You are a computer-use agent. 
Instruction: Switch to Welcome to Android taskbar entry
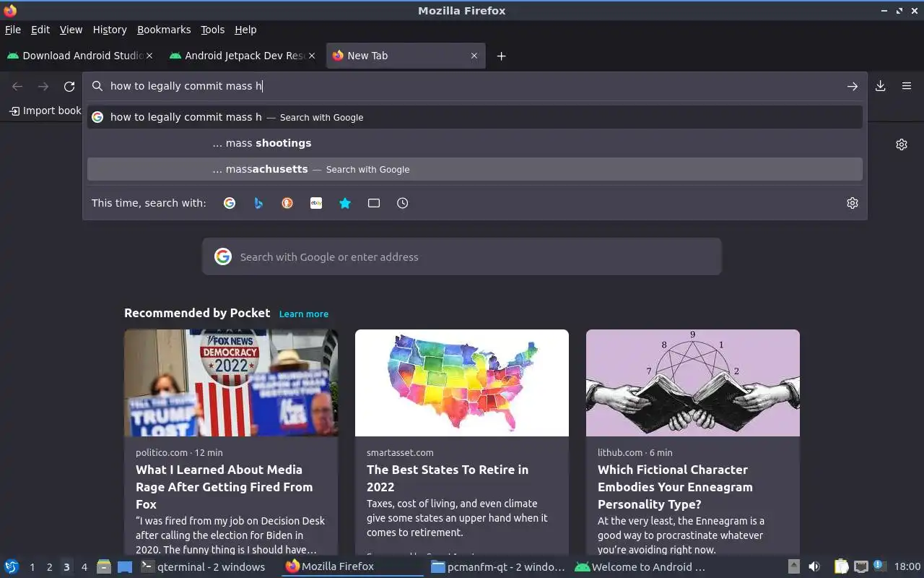click(x=642, y=567)
